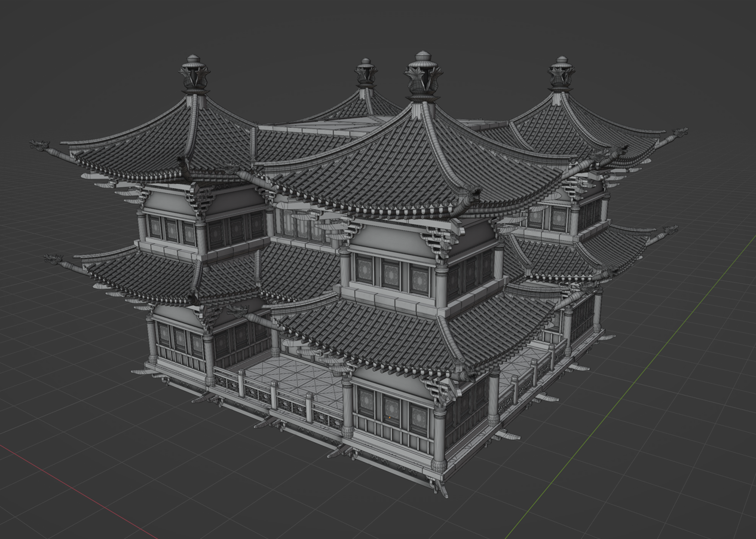This screenshot has width=756, height=539.
Task: Select the dragon head on far-left upper eave
Action: pyautogui.click(x=39, y=145)
